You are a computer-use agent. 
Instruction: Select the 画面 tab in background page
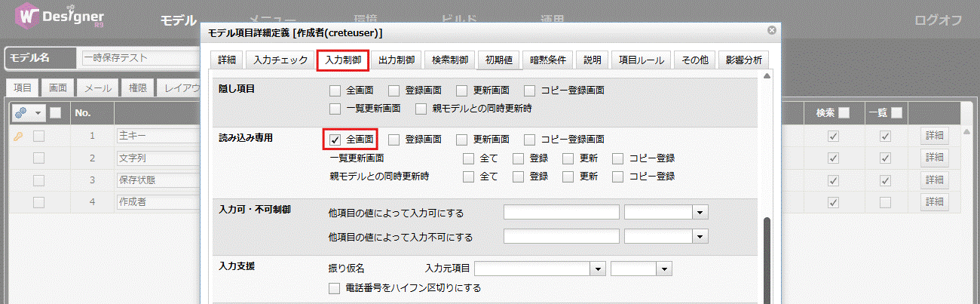tap(58, 88)
